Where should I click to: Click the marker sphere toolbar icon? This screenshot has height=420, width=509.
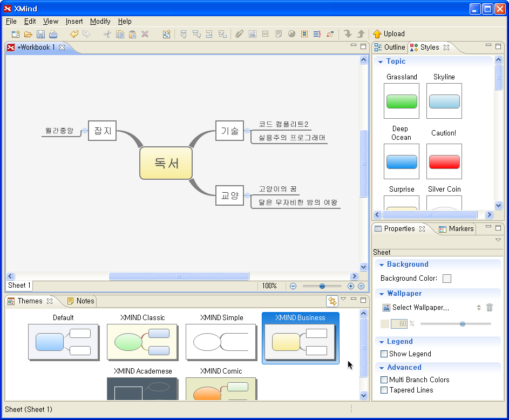tap(292, 34)
